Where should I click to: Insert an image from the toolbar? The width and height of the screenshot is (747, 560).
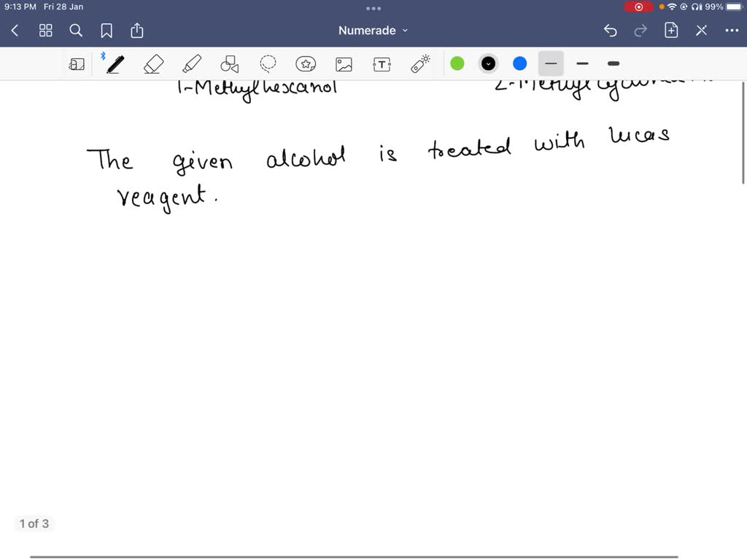click(344, 63)
